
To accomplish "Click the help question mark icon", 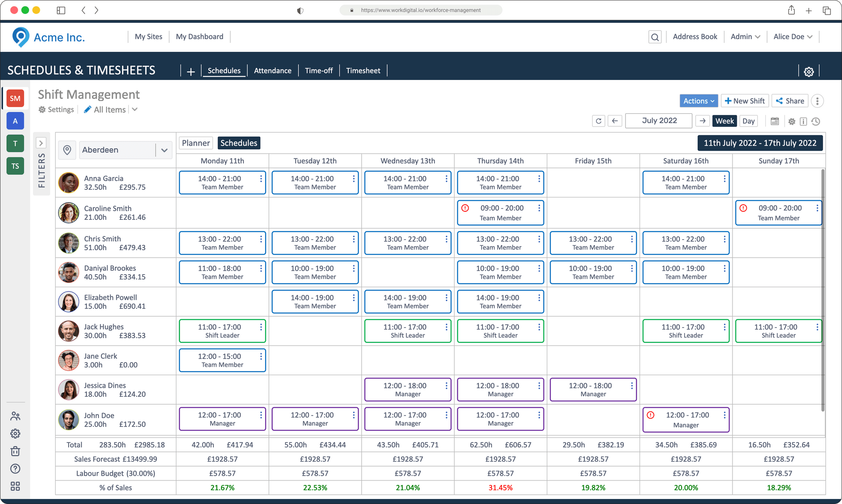I will click(15, 469).
